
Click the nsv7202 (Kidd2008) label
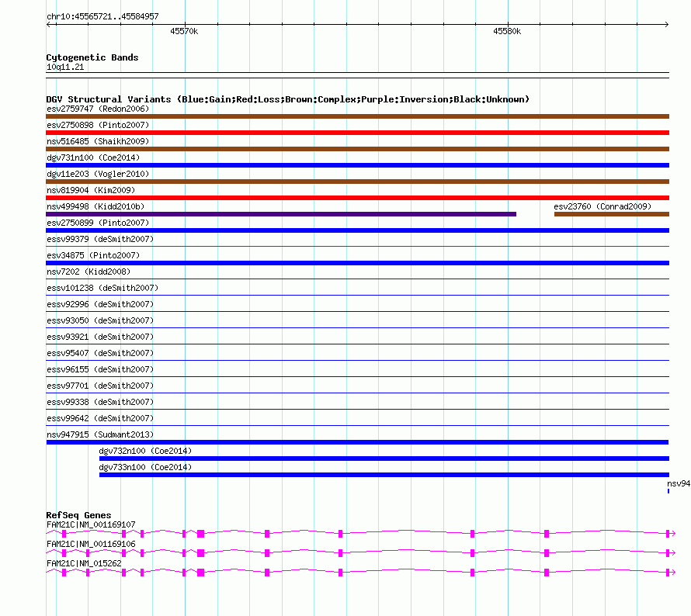89,272
